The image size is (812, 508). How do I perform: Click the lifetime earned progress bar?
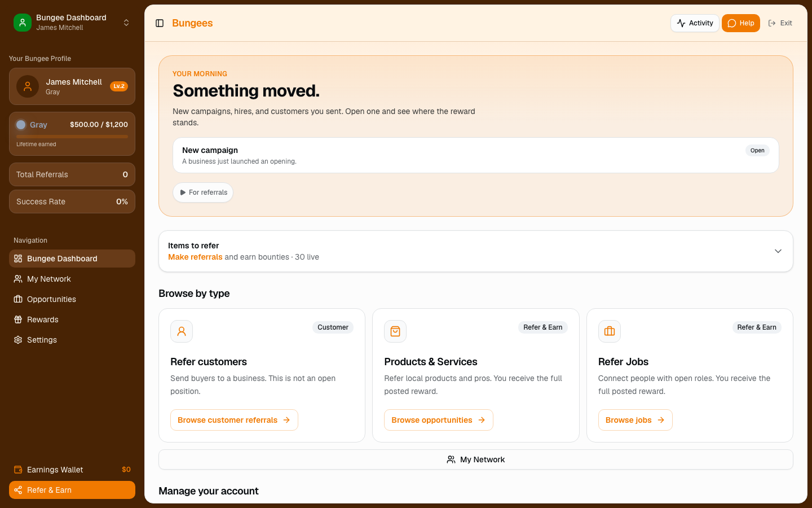72,137
